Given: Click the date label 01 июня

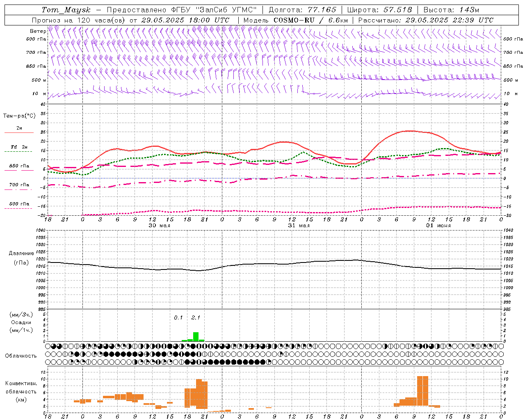Looking at the screenshot, I should (x=438, y=226).
